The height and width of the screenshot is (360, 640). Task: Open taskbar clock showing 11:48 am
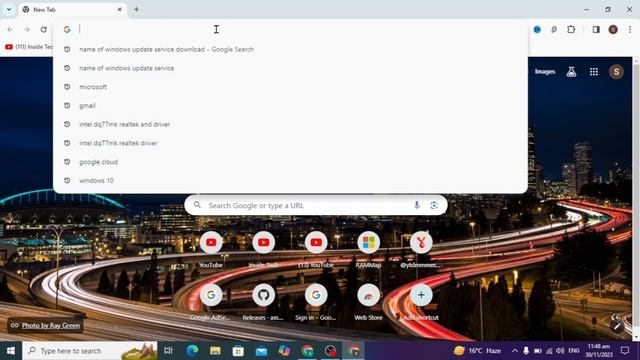point(599,351)
